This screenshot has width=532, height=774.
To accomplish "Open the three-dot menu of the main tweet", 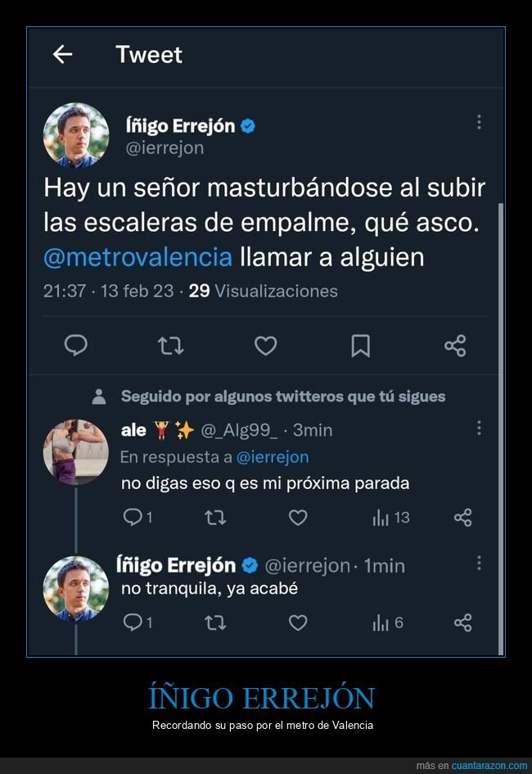I will (479, 122).
